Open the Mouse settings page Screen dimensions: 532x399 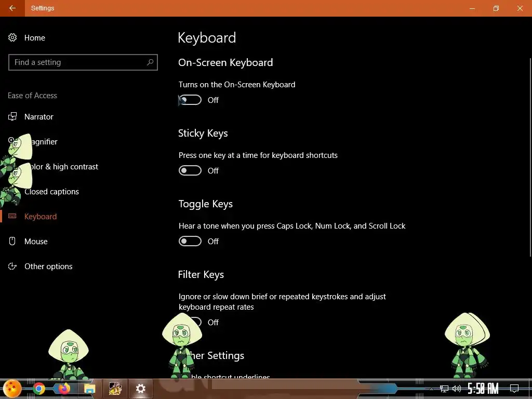point(36,241)
